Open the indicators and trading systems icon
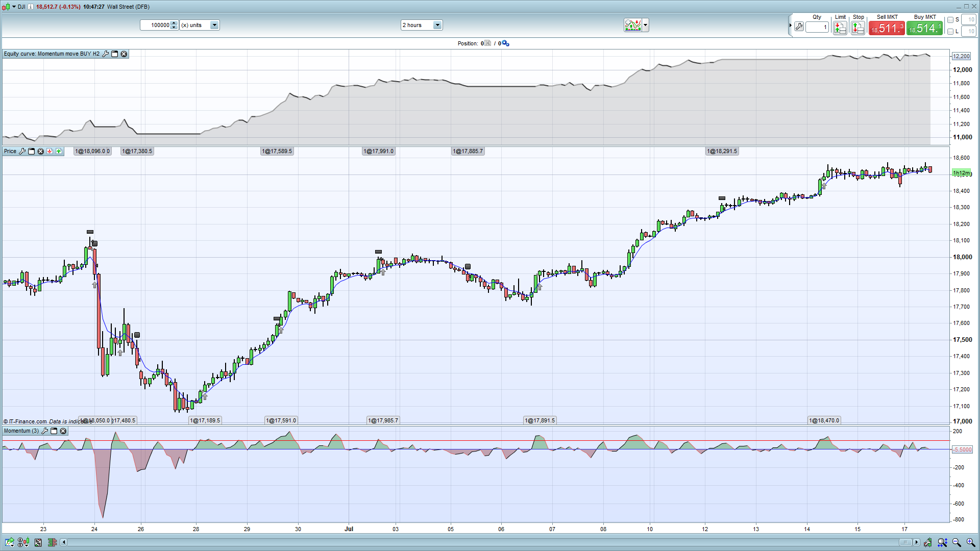Viewport: 980px width, 551px height. (633, 25)
